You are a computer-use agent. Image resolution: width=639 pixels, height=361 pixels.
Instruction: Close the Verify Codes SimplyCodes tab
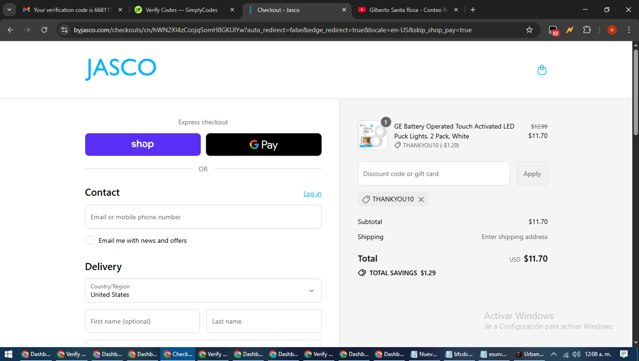coord(232,10)
